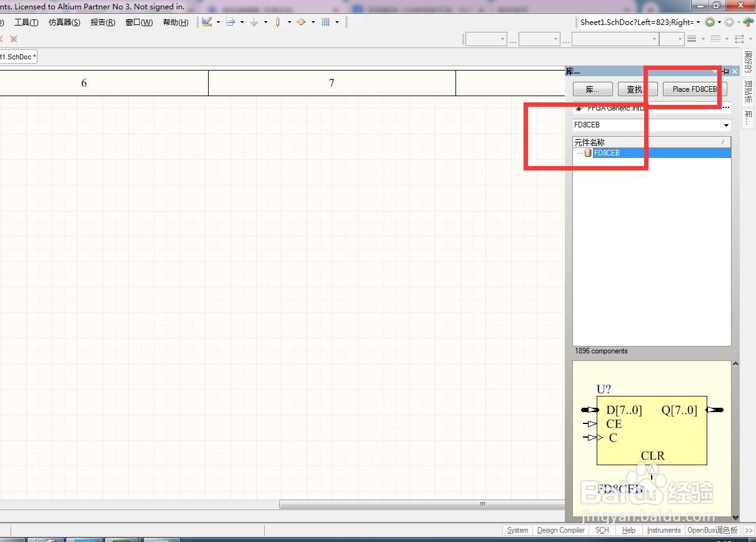Viewport: 756px width, 542px height.
Task: Open the System status bar panel button
Action: tap(517, 530)
